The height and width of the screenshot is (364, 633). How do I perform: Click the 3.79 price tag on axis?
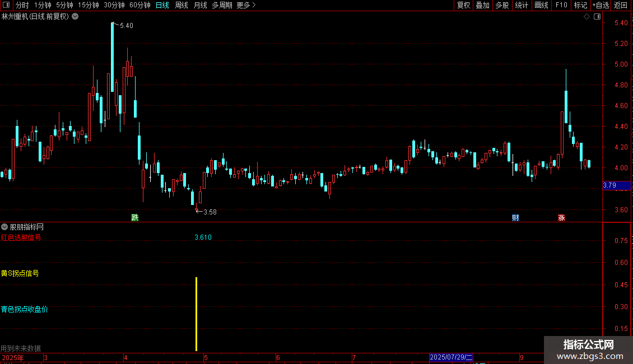pyautogui.click(x=616, y=185)
